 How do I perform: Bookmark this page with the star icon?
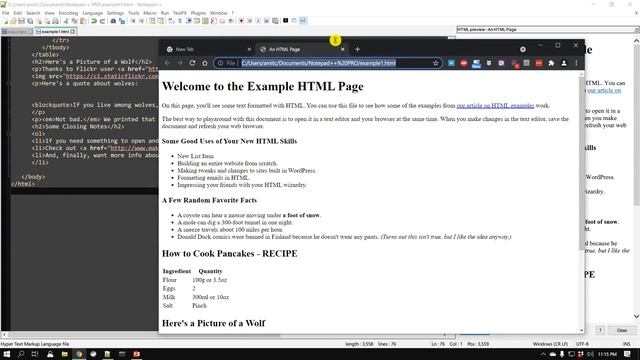436,63
